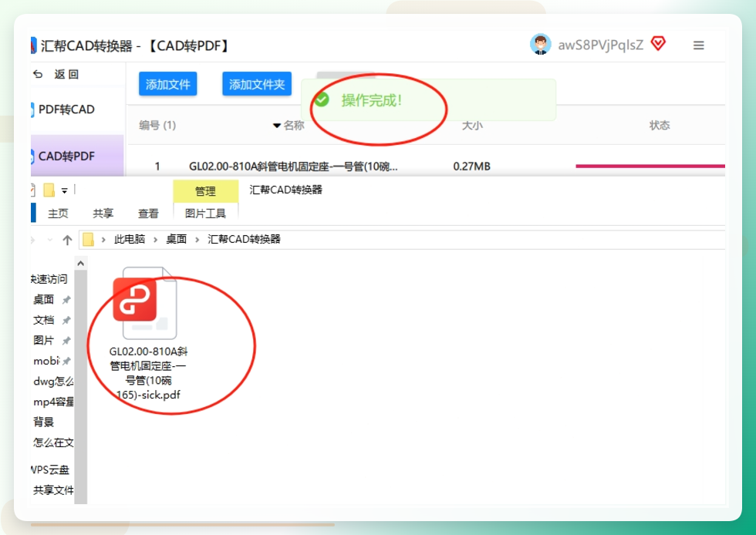Select 文档 in the quick access pane
The width and height of the screenshot is (756, 535).
43,320
